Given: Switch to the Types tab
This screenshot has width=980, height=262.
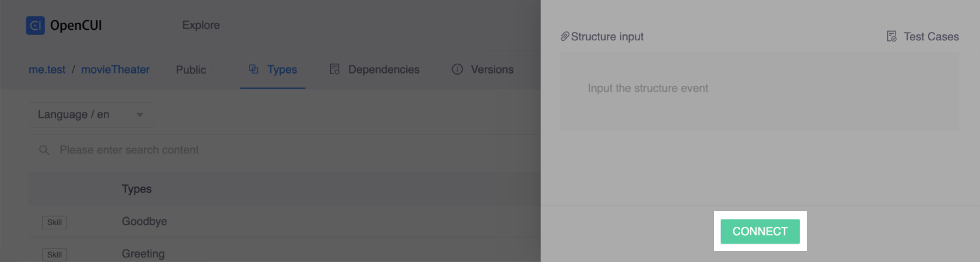Looking at the screenshot, I should (x=282, y=69).
